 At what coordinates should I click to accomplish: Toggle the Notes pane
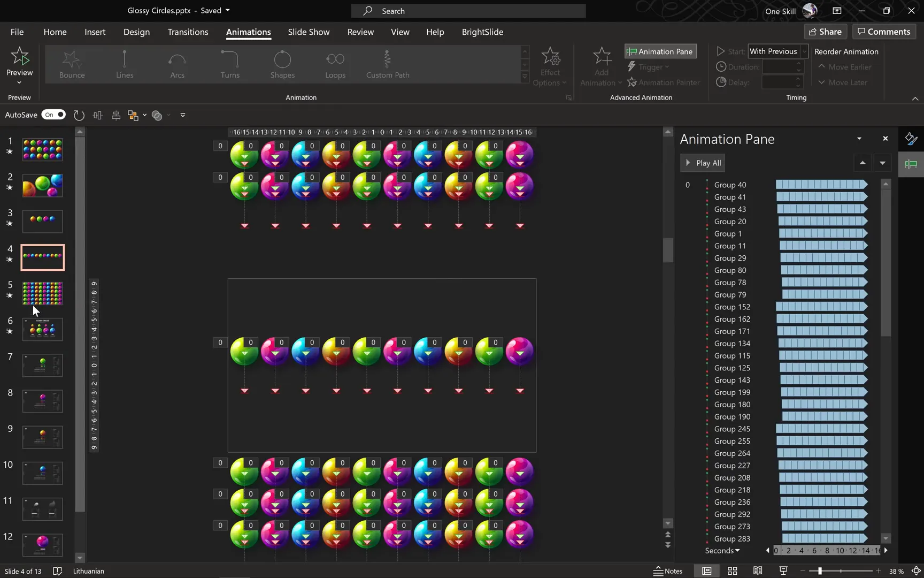point(668,571)
